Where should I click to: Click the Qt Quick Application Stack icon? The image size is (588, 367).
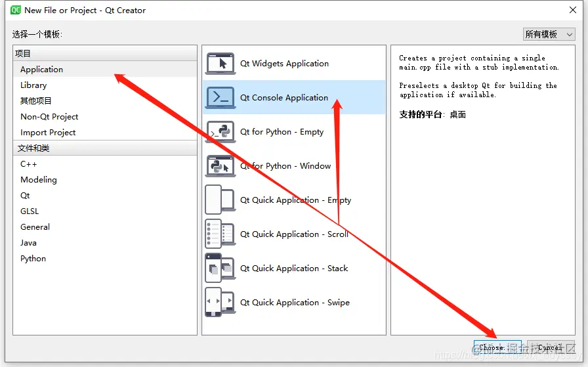(220, 268)
